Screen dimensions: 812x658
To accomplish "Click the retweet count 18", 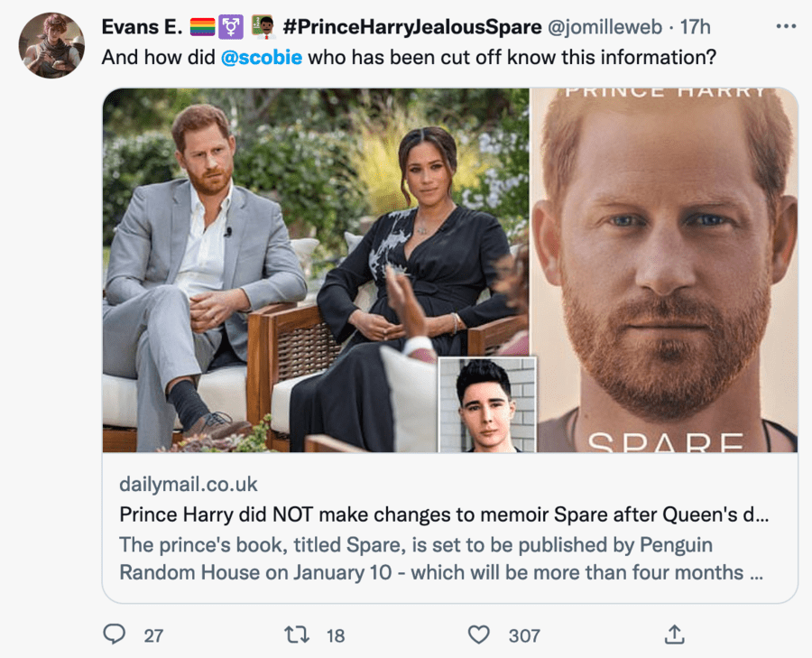I will (x=336, y=635).
